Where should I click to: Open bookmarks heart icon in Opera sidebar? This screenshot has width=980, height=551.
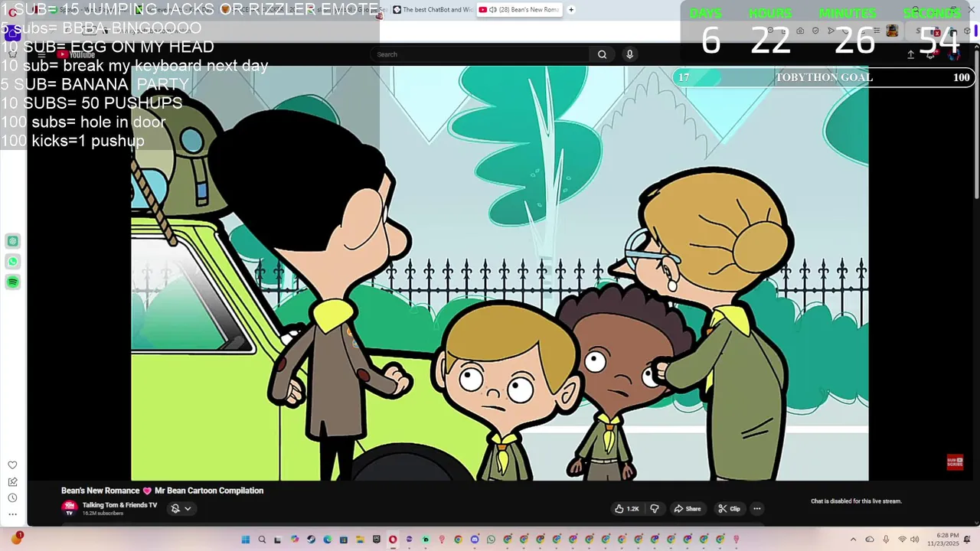click(x=12, y=465)
